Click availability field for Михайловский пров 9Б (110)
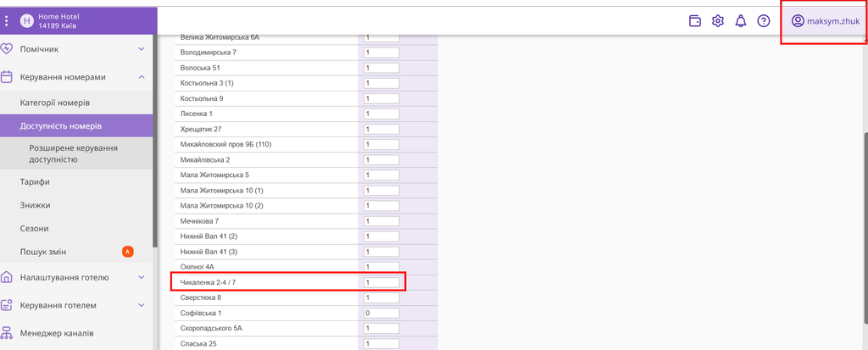 (x=381, y=144)
